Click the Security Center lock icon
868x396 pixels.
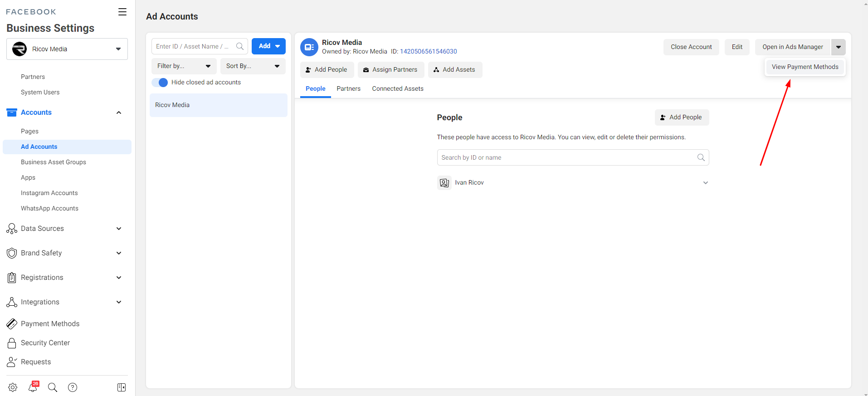(12, 343)
